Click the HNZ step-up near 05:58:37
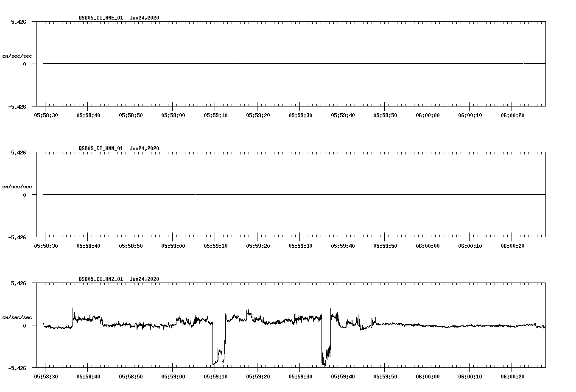This screenshot has width=576, height=392. click(x=73, y=317)
